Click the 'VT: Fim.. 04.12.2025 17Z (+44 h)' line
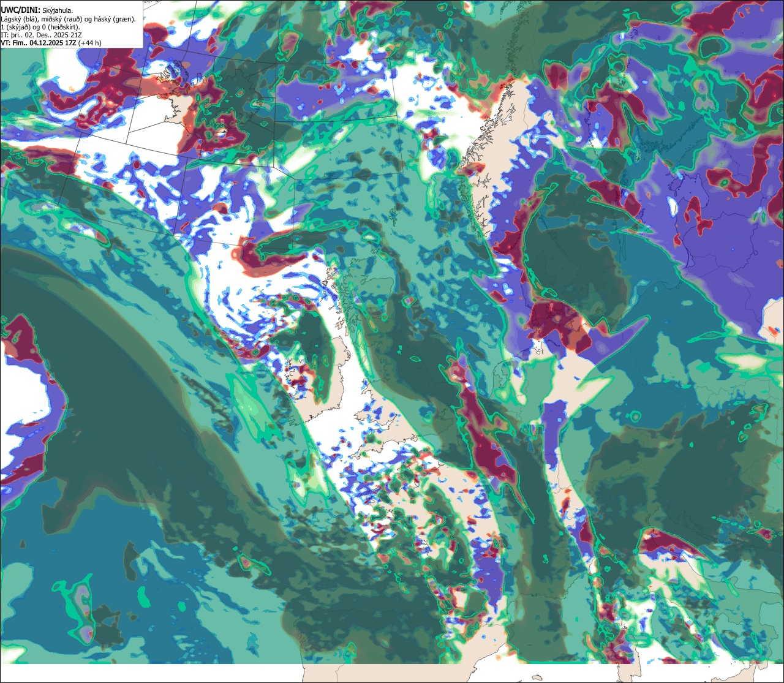The image size is (784, 683). (x=51, y=43)
